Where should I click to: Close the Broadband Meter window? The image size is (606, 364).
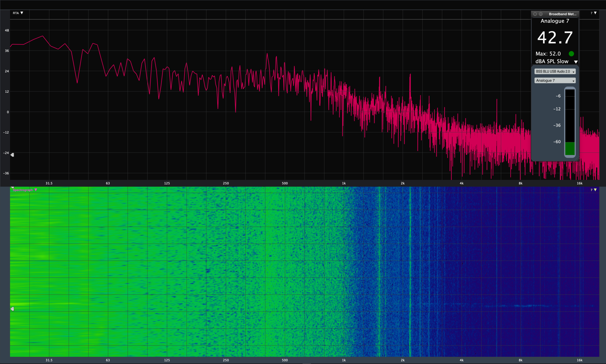click(x=535, y=14)
